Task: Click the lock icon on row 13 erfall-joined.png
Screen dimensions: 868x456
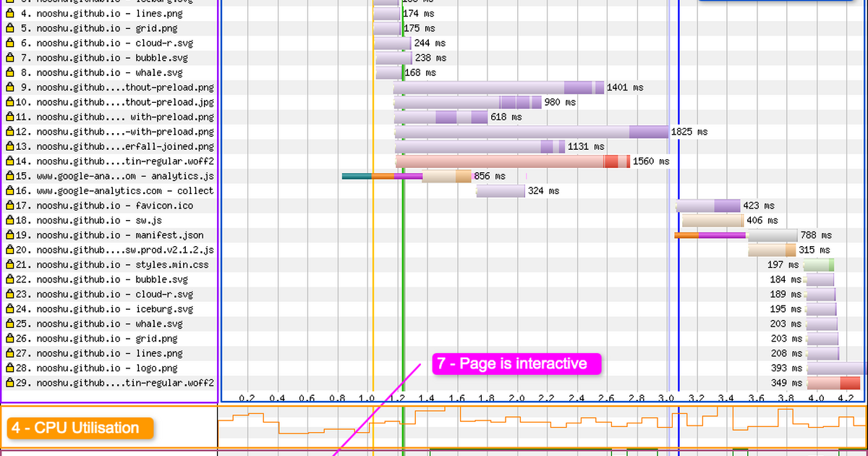Action: click(x=10, y=146)
